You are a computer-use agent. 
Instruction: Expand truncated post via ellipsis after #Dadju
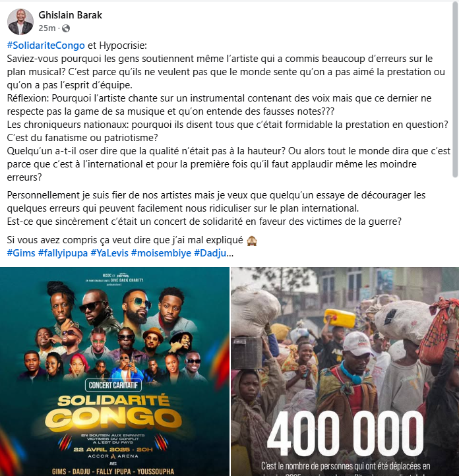coord(230,253)
